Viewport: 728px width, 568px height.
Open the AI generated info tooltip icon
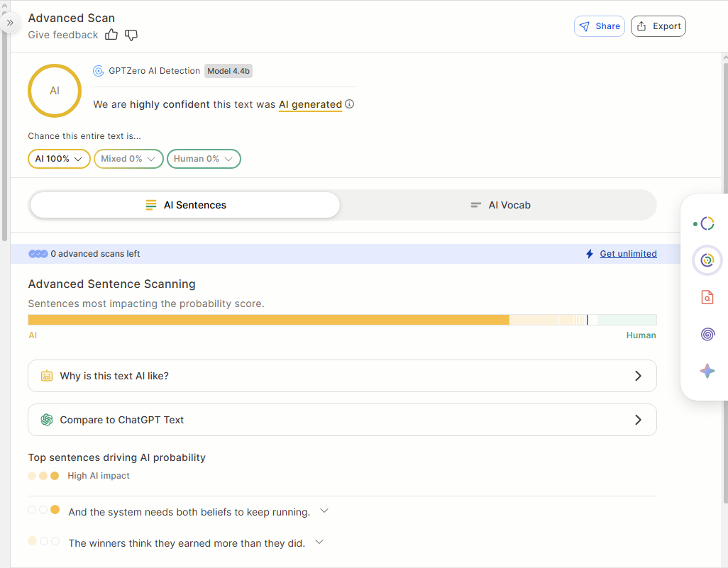[x=350, y=104]
